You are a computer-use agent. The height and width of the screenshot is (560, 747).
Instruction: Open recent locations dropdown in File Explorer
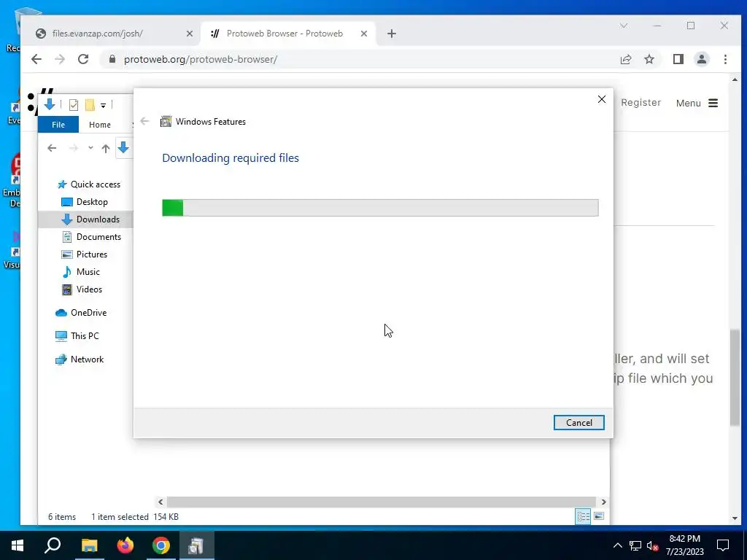[x=90, y=148]
